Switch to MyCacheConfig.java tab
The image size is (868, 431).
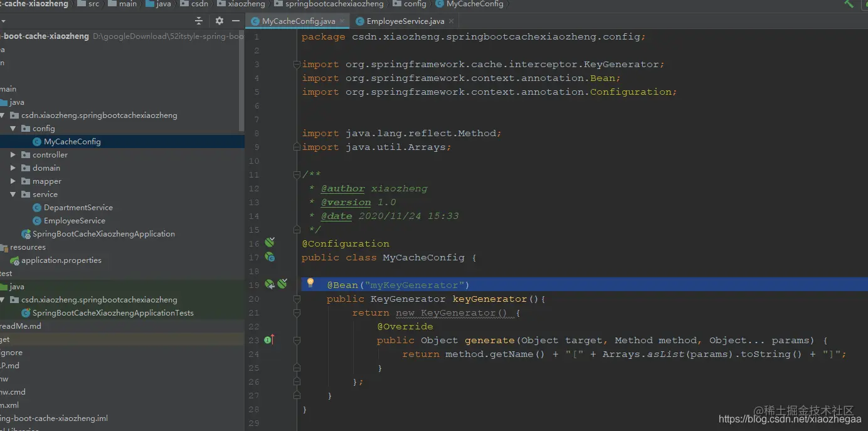click(x=299, y=21)
